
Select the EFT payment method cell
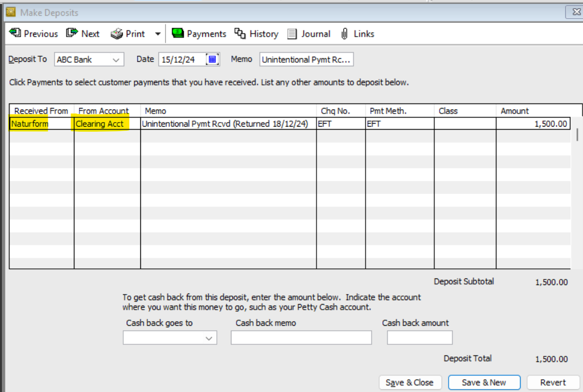click(400, 124)
